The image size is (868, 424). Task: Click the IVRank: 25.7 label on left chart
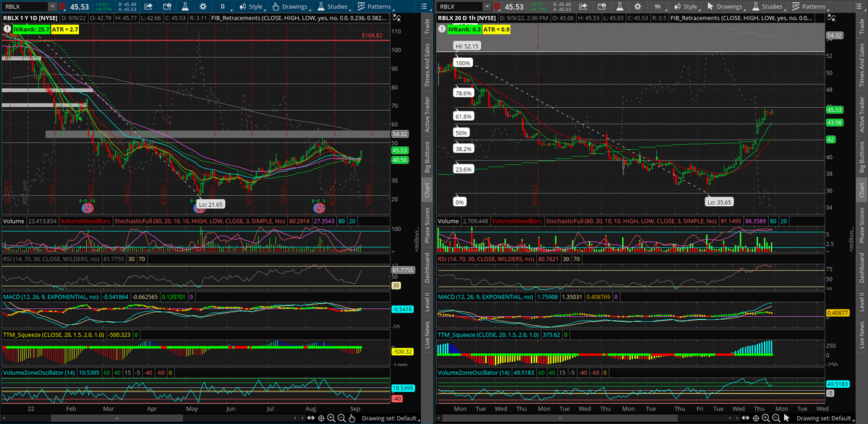tap(31, 29)
